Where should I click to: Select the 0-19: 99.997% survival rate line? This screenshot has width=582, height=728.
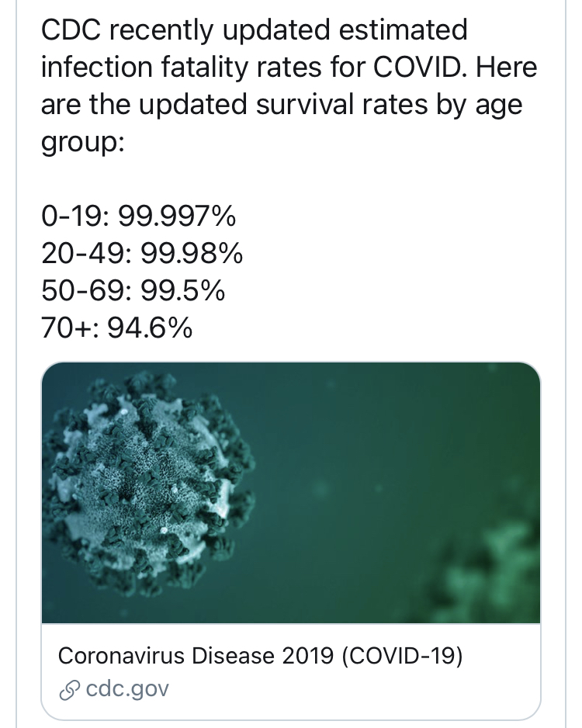point(137,217)
